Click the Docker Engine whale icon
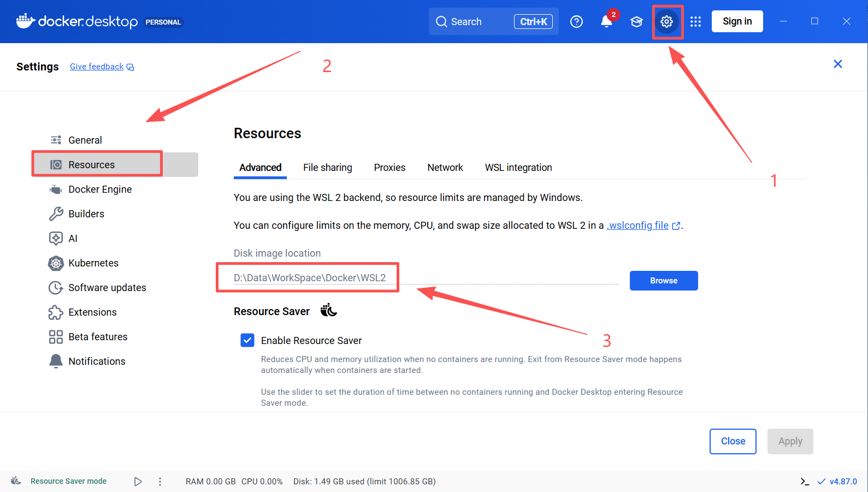This screenshot has width=868, height=492. click(x=56, y=189)
